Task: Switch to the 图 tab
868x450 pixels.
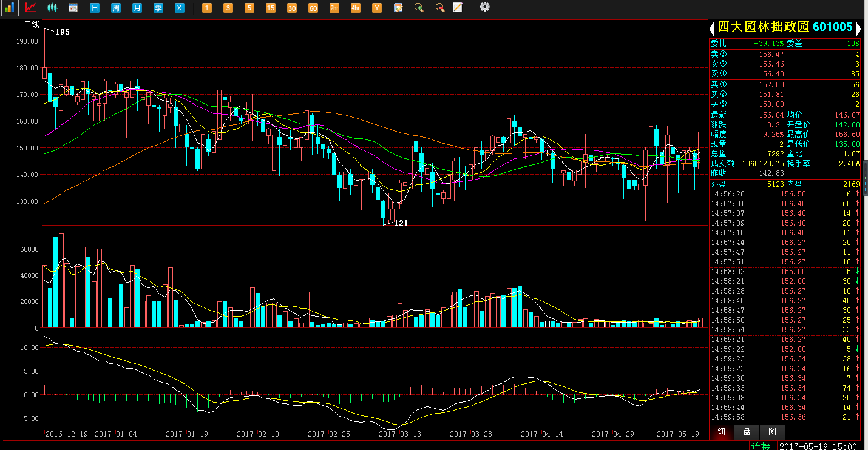Action: (x=772, y=432)
